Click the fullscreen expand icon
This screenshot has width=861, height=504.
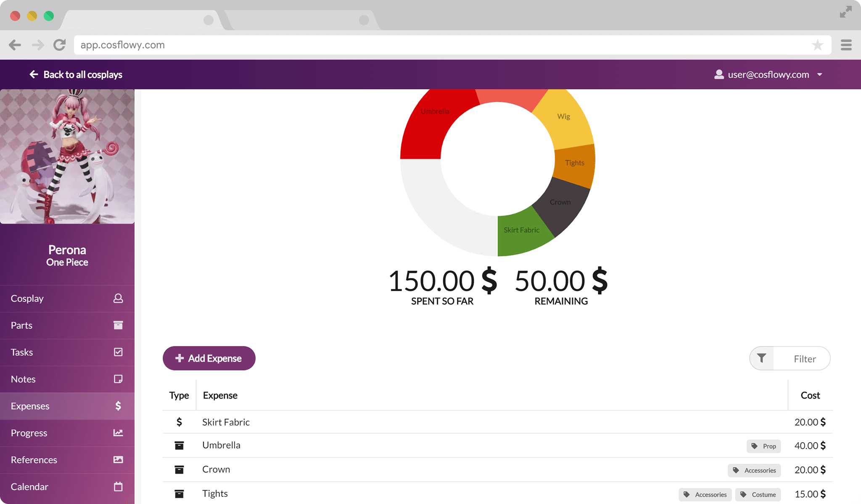coord(845,12)
